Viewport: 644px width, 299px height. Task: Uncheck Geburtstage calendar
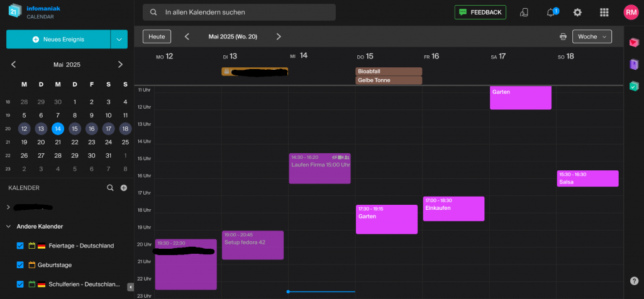[20, 265]
